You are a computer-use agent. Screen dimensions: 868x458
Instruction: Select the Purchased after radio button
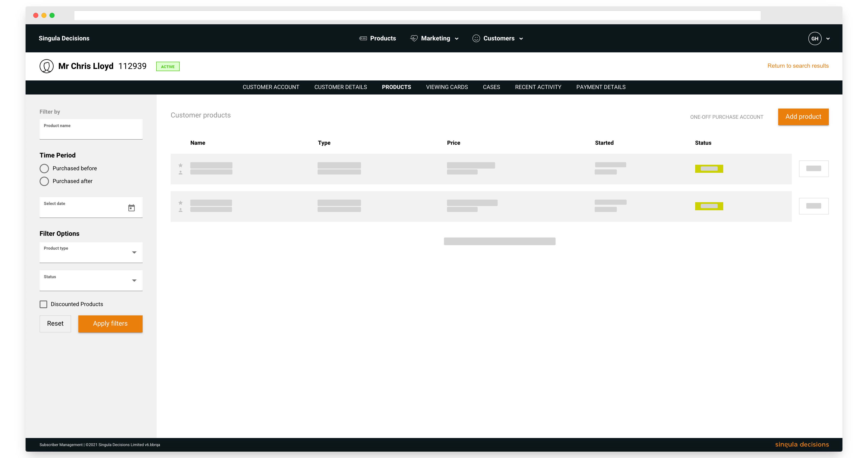[x=44, y=181]
